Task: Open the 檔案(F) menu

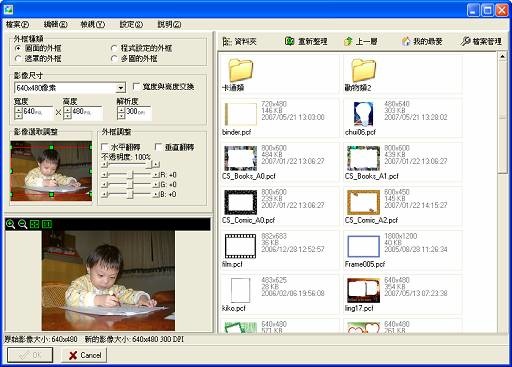Action: [x=17, y=24]
